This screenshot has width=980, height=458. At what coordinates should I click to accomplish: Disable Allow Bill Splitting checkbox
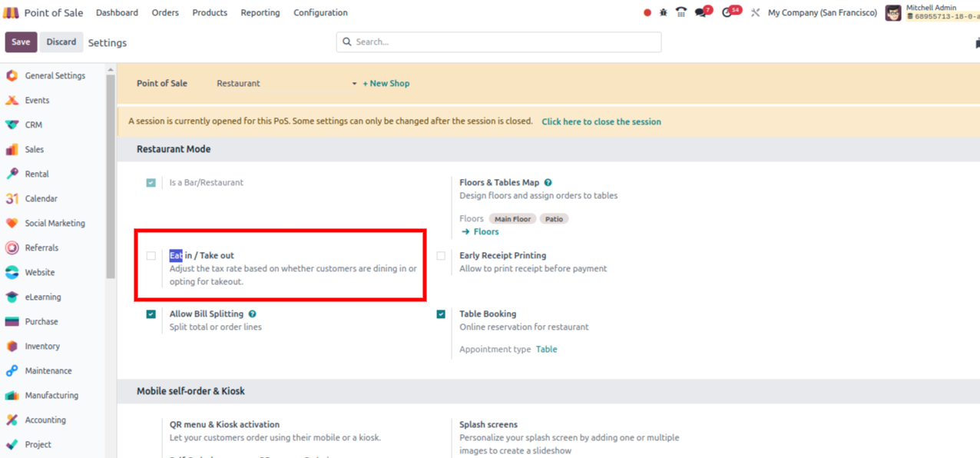(151, 314)
